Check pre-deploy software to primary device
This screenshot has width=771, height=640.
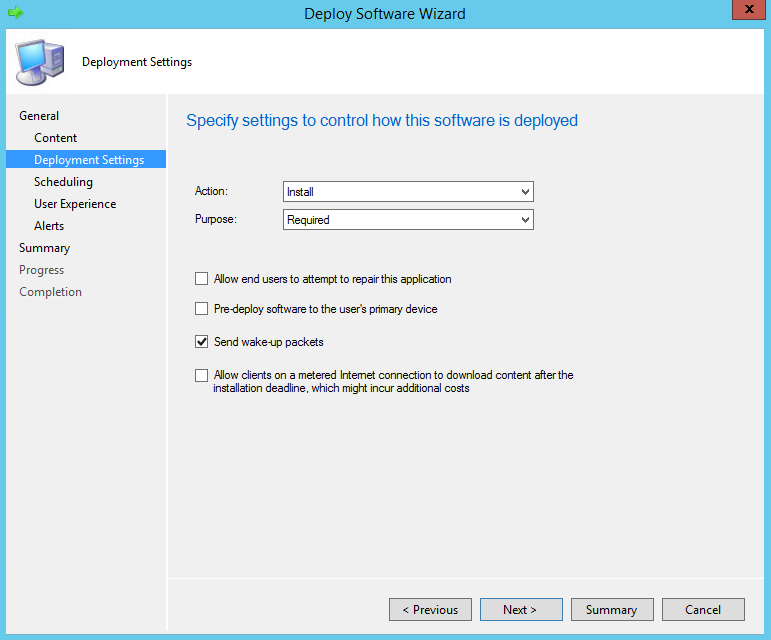coord(202,309)
